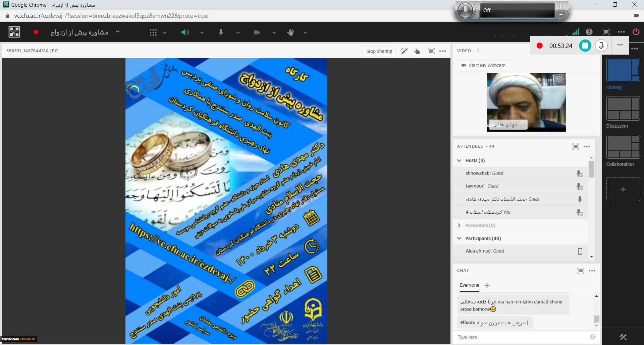Click the draw pencil tool in share pod
This screenshot has height=345, width=644.
[404, 51]
